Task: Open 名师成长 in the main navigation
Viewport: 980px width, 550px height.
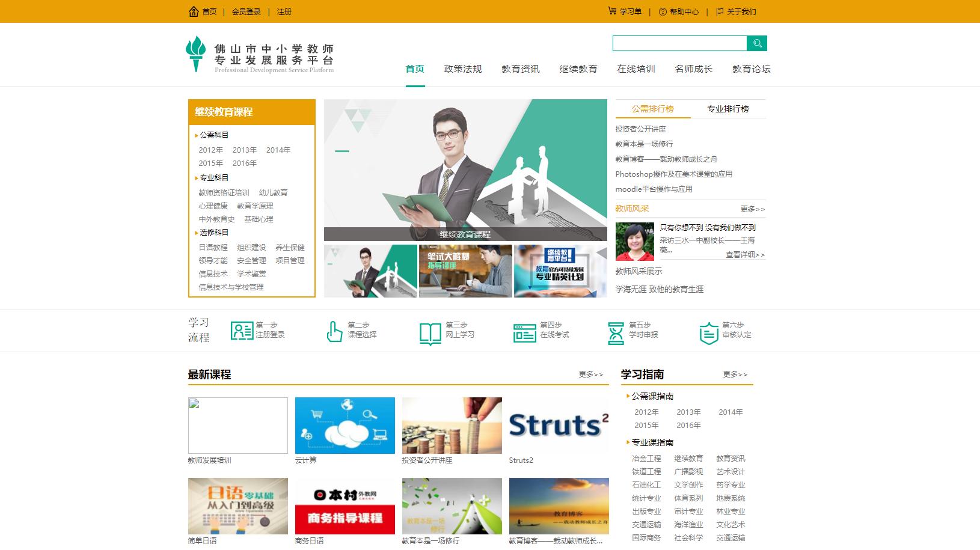Action: [694, 69]
